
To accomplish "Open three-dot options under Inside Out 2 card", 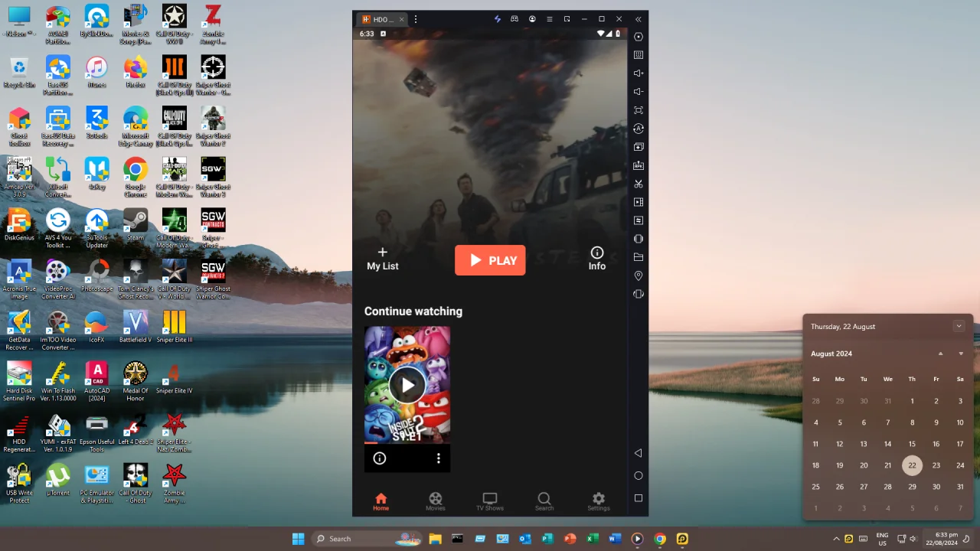I will [x=439, y=458].
